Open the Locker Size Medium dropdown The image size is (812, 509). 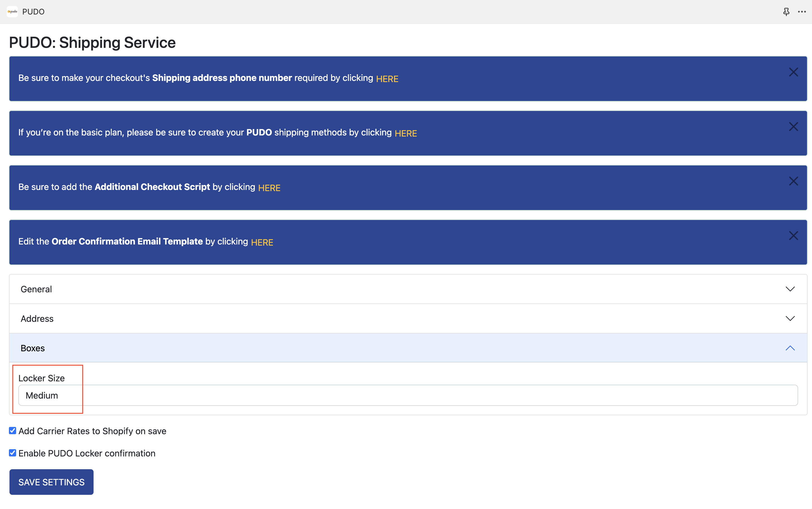coord(408,395)
